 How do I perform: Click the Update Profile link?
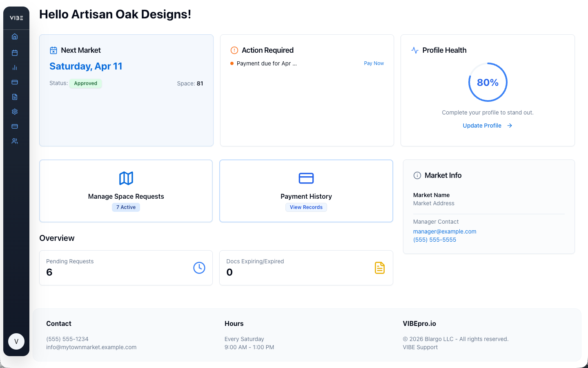coord(482,126)
